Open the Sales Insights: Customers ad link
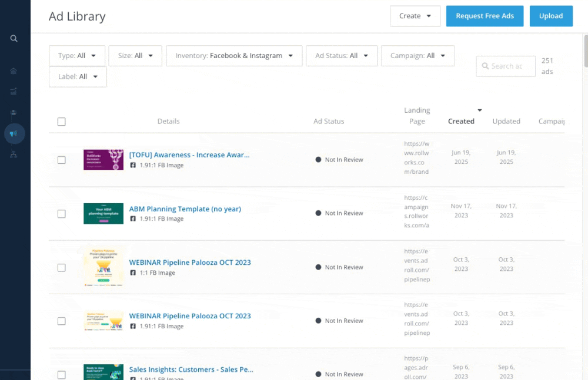Viewport: 588px width, 380px height. pos(191,369)
